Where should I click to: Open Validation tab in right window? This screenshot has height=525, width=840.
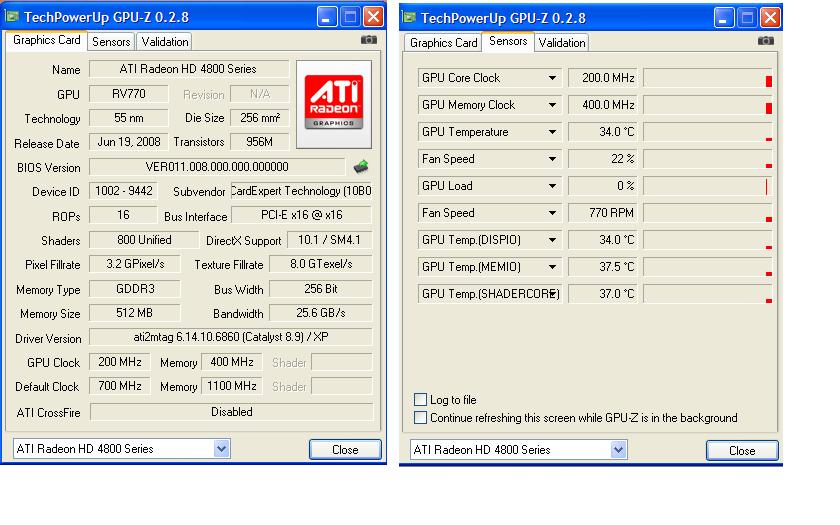pyautogui.click(x=561, y=43)
